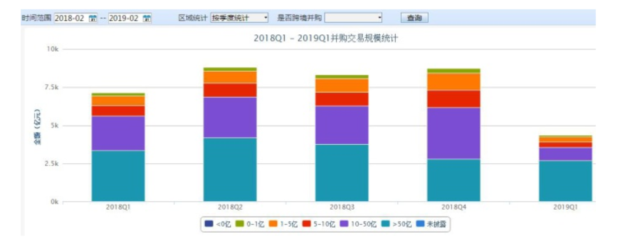Toggle the >50亿 legend entry
This screenshot has width=644, height=244.
[x=399, y=224]
